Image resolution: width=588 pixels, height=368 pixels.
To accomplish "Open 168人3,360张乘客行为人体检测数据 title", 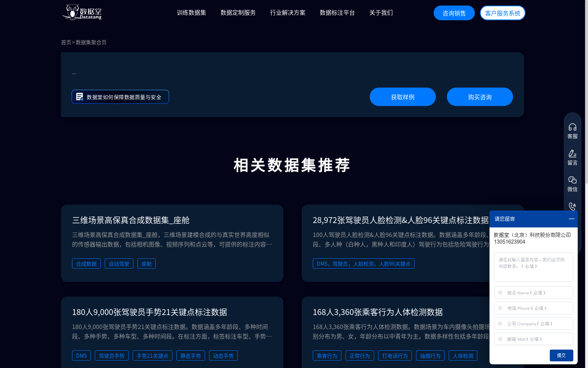I will pyautogui.click(x=378, y=312).
